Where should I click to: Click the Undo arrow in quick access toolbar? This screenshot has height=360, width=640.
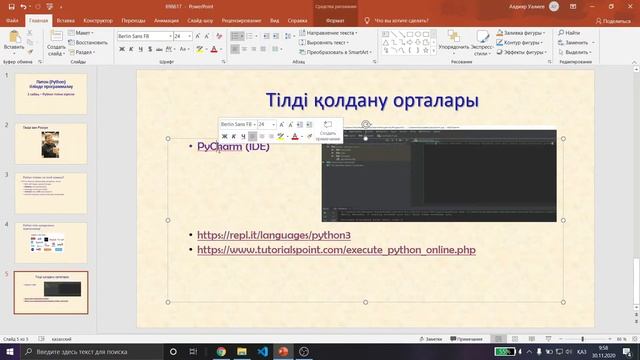tap(23, 7)
